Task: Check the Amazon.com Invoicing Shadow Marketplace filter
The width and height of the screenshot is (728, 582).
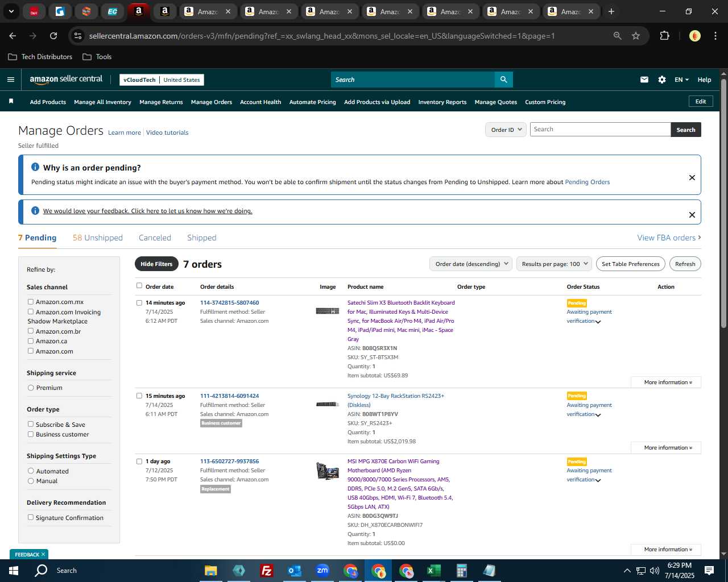Action: (x=31, y=311)
